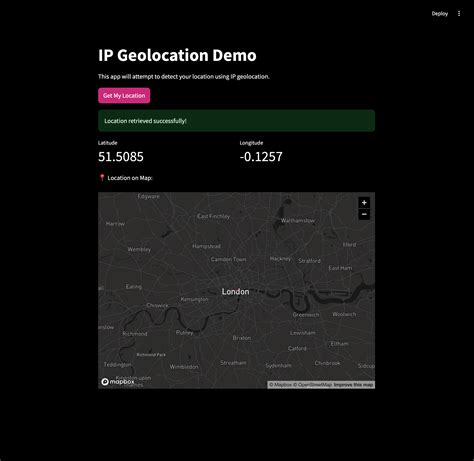Click the Richmond map label
The height and width of the screenshot is (461, 474).
[x=135, y=334]
